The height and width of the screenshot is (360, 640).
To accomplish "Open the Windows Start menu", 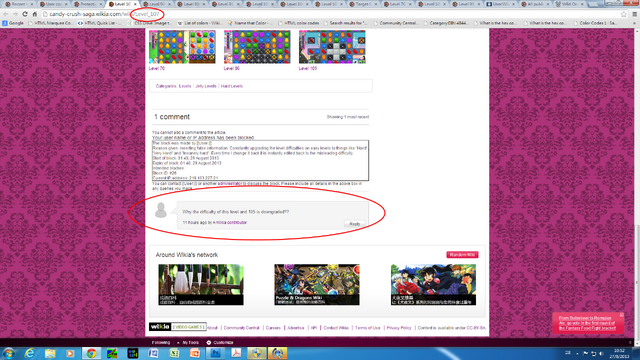I will coord(9,353).
